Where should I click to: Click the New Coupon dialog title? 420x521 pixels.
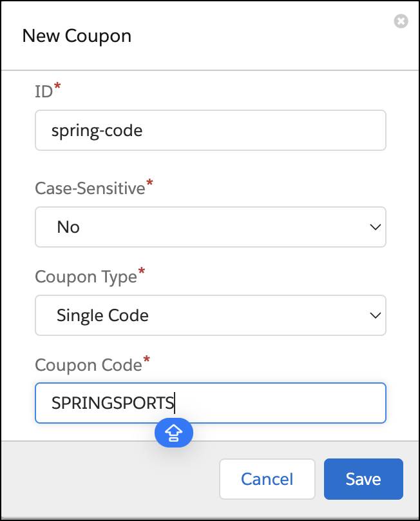click(x=77, y=36)
